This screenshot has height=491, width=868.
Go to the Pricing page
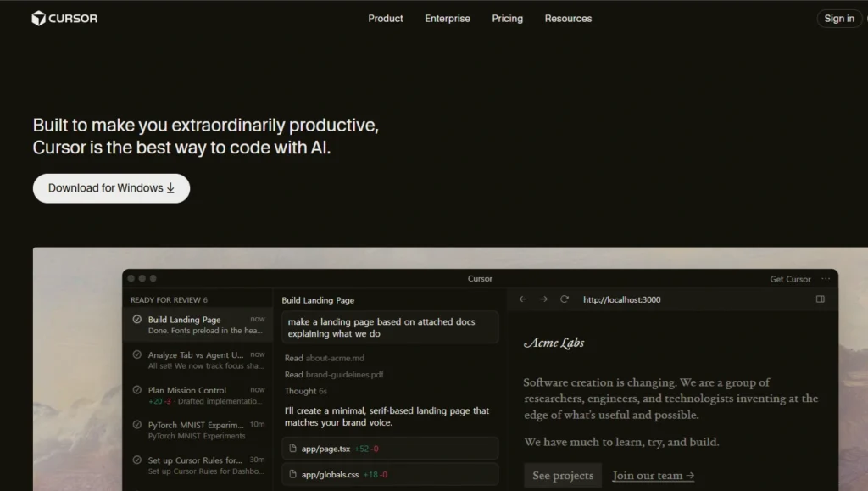click(x=507, y=19)
